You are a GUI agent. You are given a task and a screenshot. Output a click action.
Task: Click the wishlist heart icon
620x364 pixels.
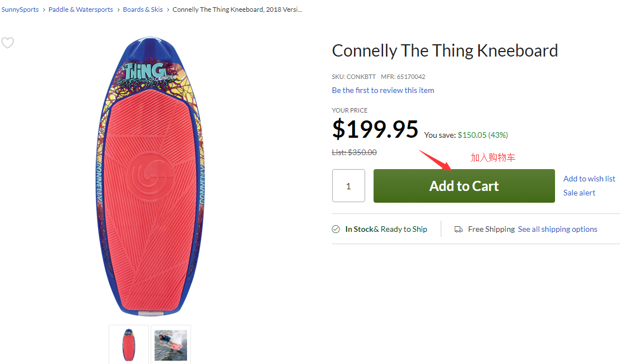pyautogui.click(x=7, y=43)
